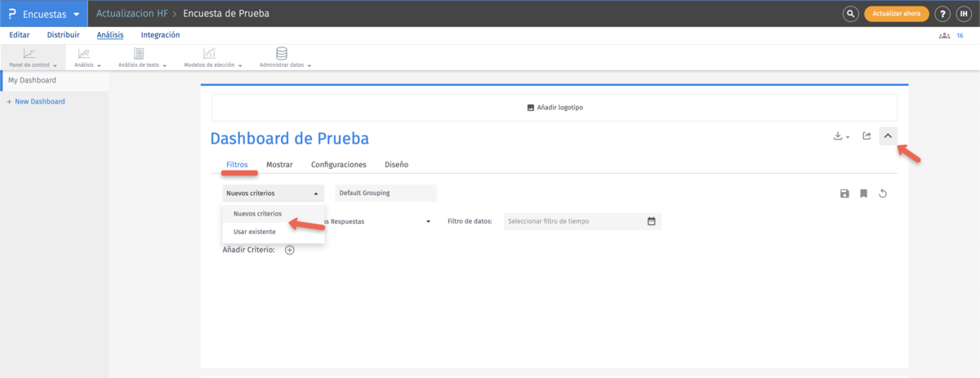Expand the Nuevos criterios dropdown
The height and width of the screenshot is (378, 980).
click(x=272, y=193)
